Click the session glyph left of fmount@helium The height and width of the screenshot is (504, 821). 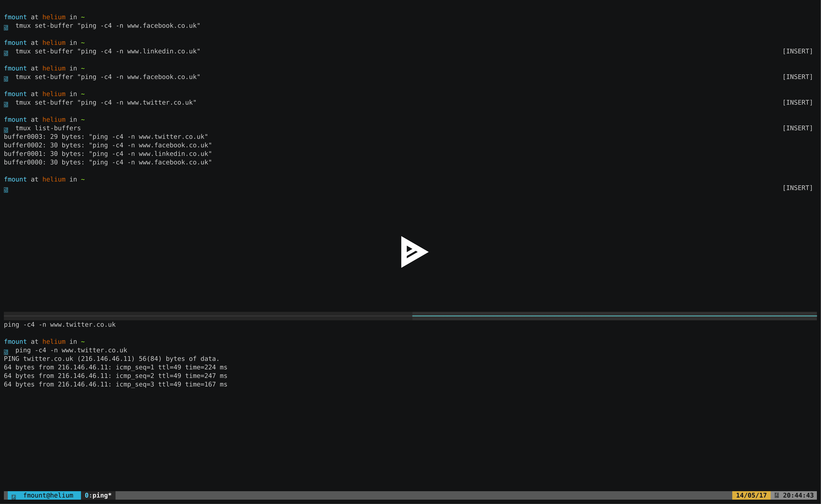[14, 497]
